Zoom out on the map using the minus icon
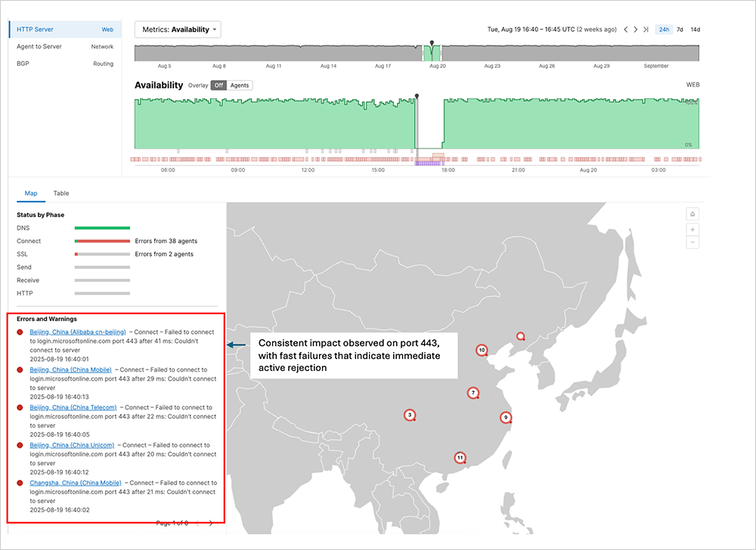 (692, 243)
